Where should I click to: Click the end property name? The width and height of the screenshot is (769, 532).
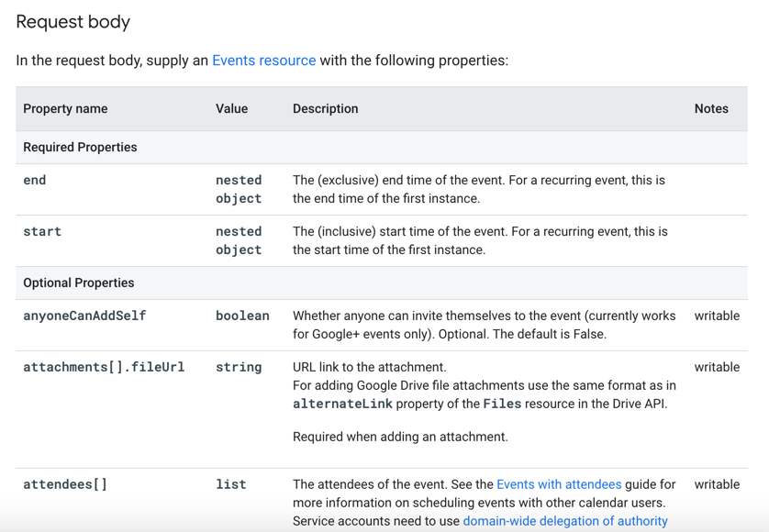(x=34, y=180)
